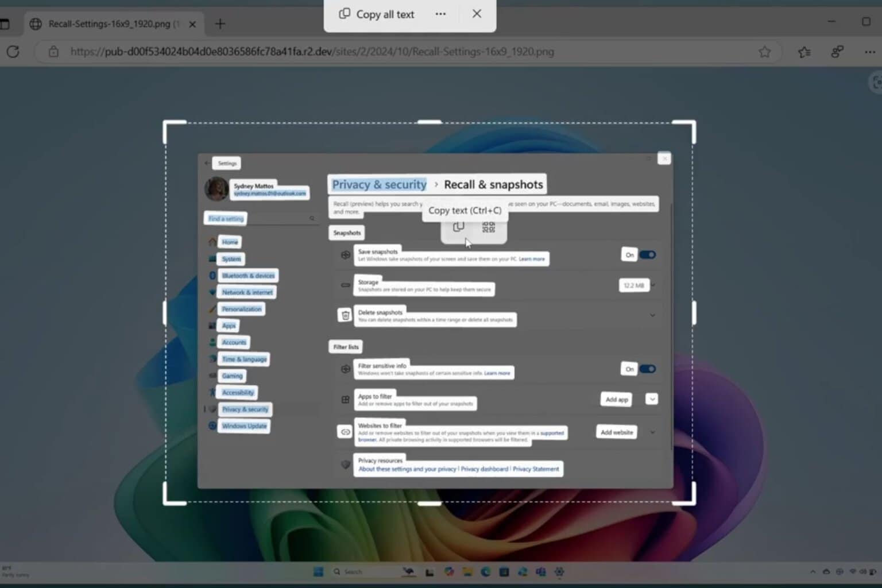The width and height of the screenshot is (882, 588).
Task: Click the Home icon in Settings sidebar
Action: 212,242
